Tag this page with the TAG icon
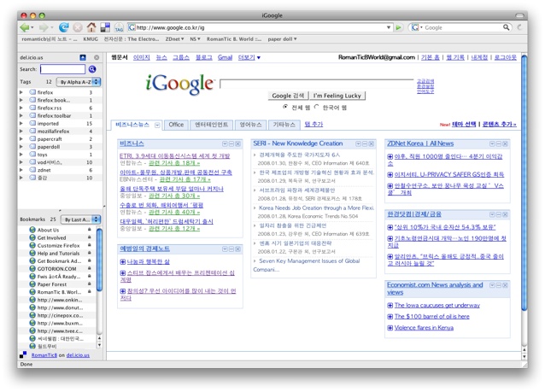 coord(119,27)
